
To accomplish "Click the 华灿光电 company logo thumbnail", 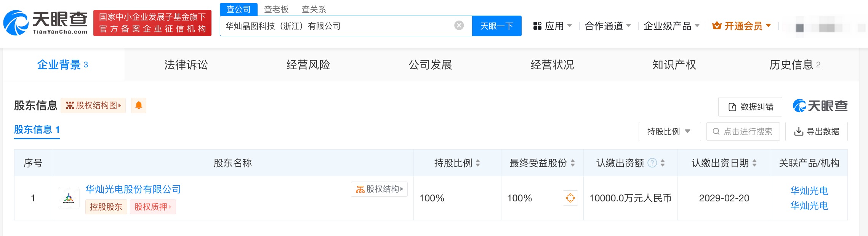I will (x=69, y=198).
